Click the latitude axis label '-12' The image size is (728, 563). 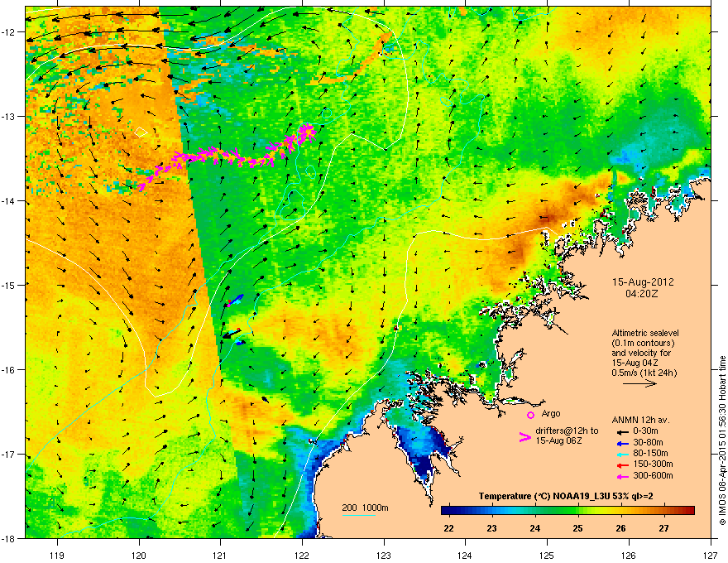(9, 32)
